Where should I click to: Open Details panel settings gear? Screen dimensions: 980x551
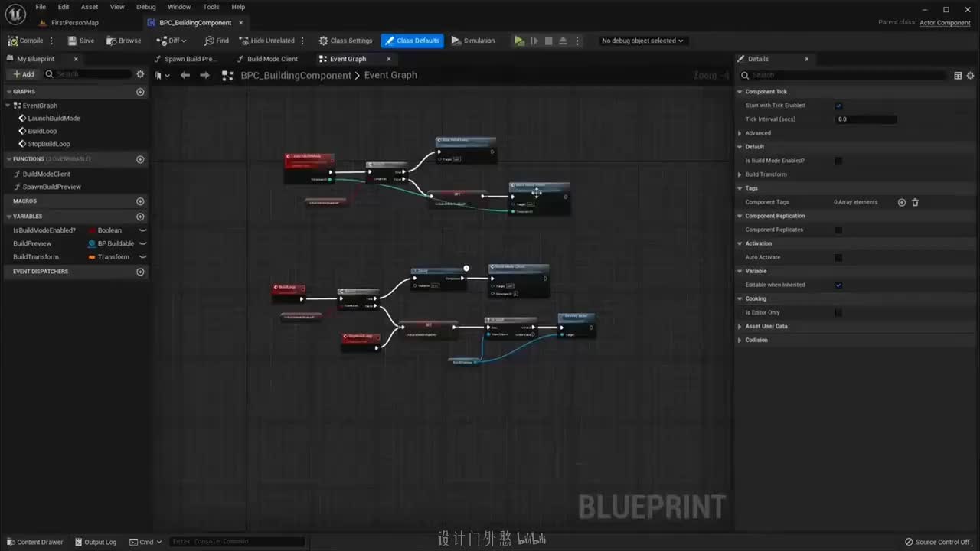coord(971,75)
